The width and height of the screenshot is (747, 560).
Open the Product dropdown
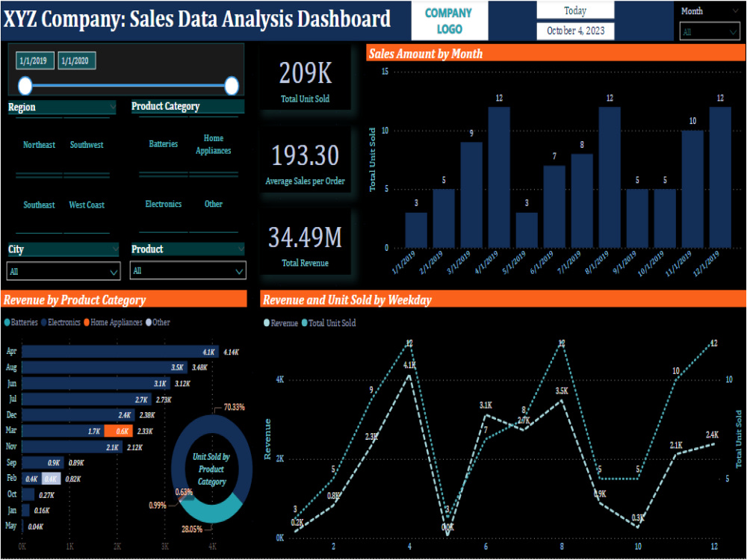tap(187, 270)
